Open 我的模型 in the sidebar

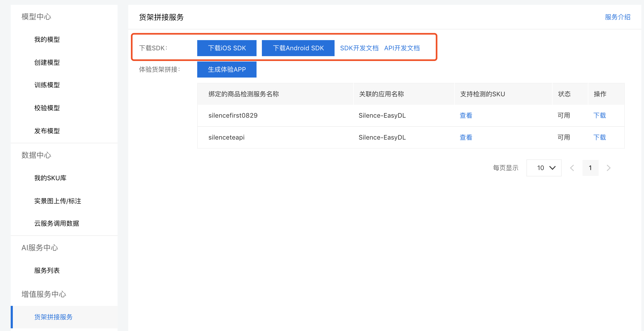pos(47,40)
